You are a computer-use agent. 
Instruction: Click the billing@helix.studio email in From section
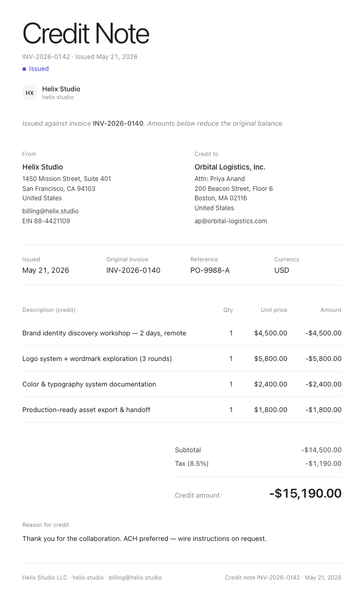point(51,211)
